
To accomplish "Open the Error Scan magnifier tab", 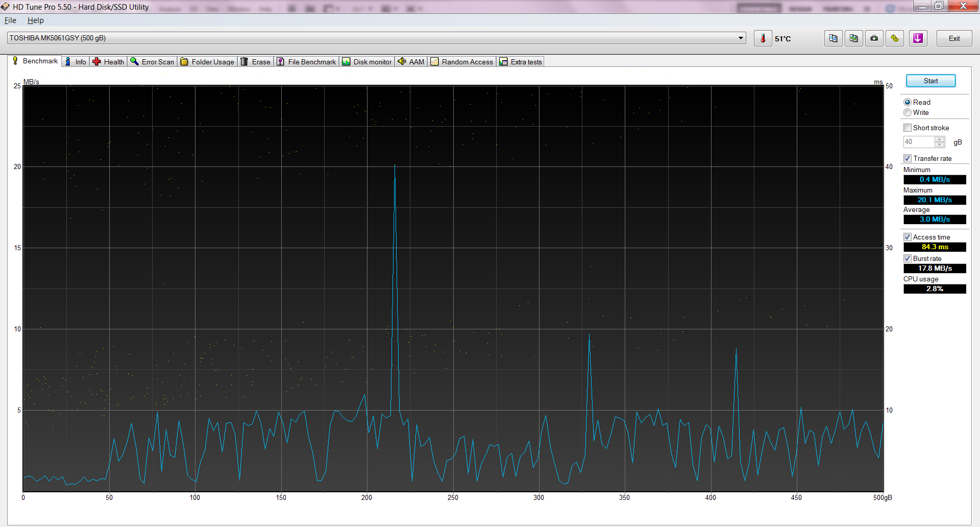I will click(x=152, y=62).
